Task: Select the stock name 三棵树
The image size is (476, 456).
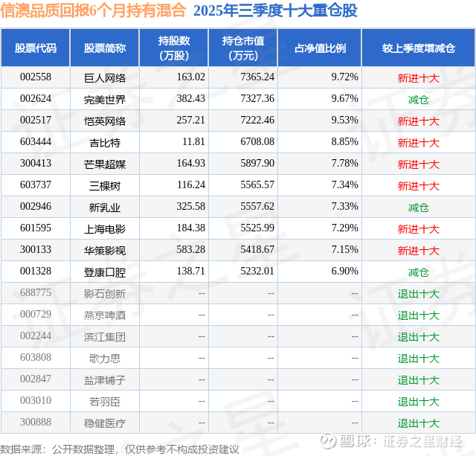Action: coord(105,186)
